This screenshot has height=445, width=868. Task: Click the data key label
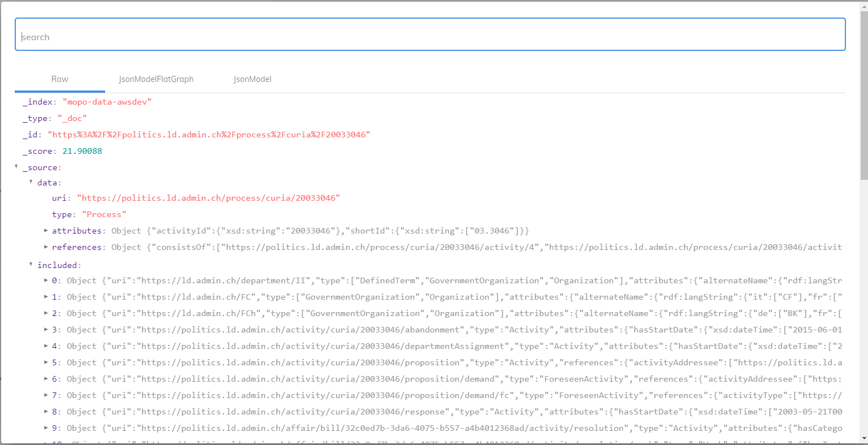click(47, 183)
